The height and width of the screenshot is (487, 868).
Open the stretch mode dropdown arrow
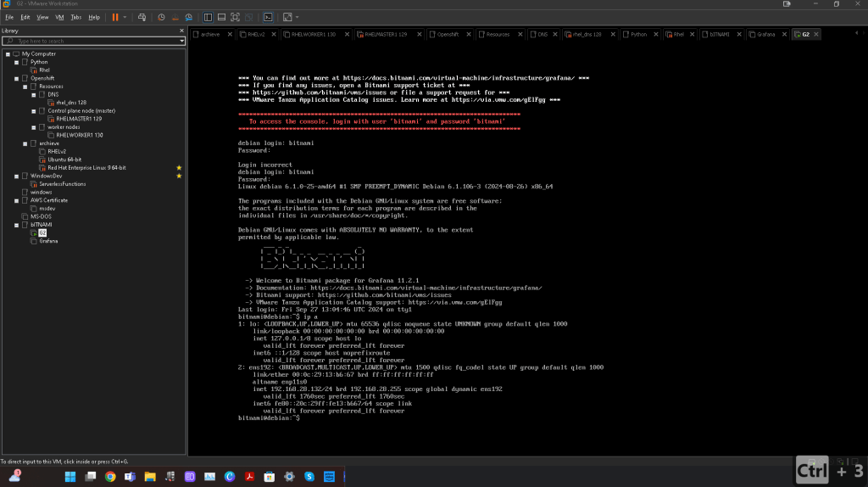click(298, 17)
